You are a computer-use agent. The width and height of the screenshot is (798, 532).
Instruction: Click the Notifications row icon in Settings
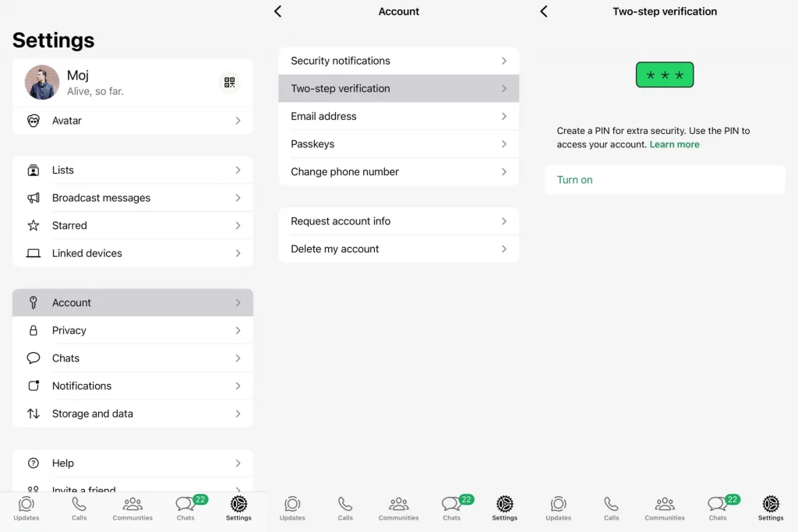tap(34, 386)
